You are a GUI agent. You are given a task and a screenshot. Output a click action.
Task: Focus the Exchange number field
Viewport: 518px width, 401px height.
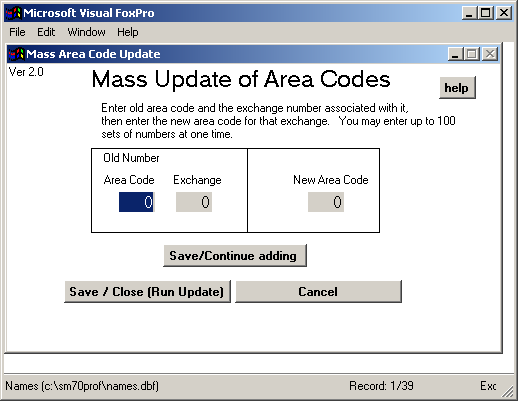194,202
